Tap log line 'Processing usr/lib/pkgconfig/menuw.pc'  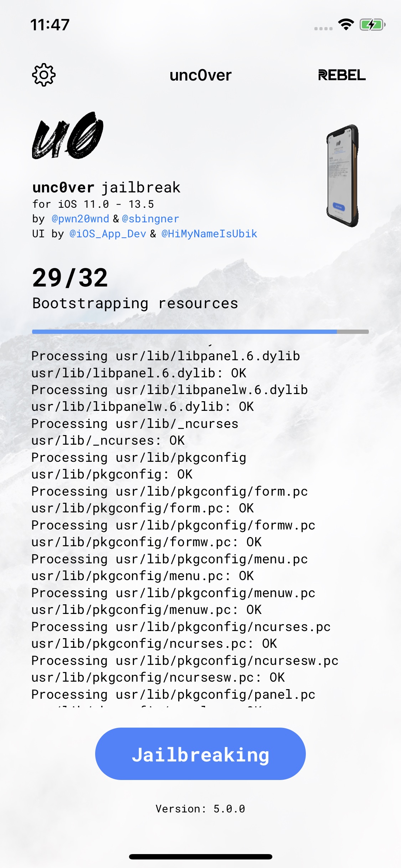pyautogui.click(x=173, y=593)
